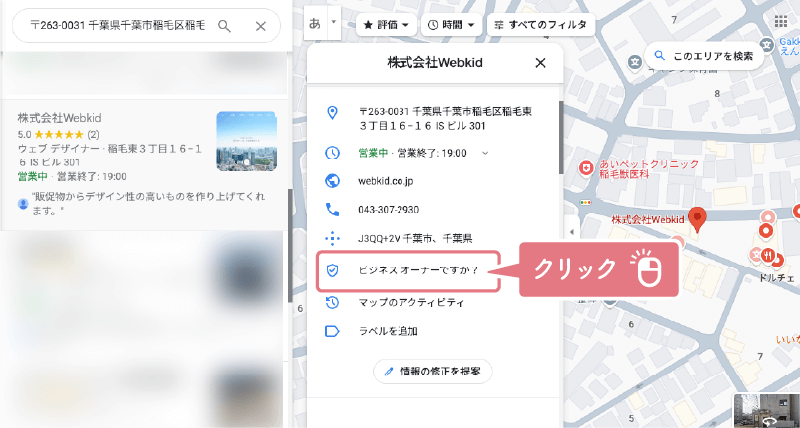
Task: Click the opening hours clock icon
Action: point(332,153)
